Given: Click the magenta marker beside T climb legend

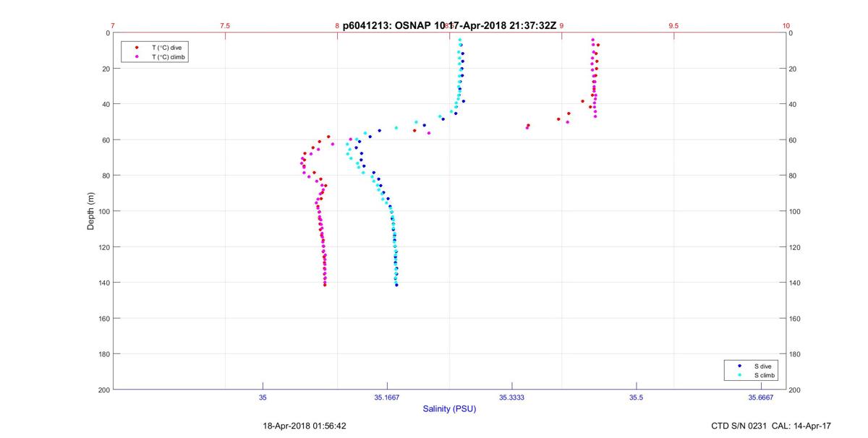Looking at the screenshot, I should coord(137,56).
